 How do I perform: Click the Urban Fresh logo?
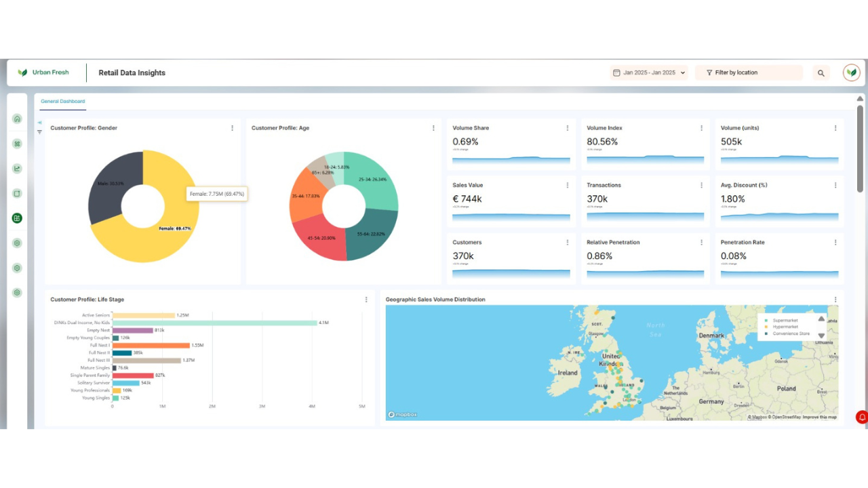pos(43,73)
